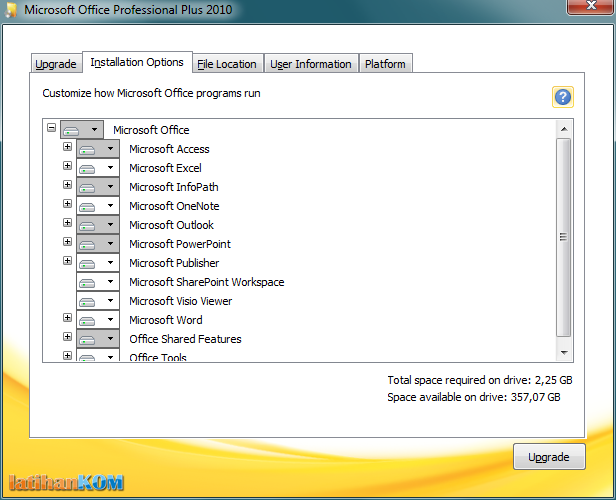The height and width of the screenshot is (500, 616).
Task: Select the Microsoft PowerPoint label
Action: 180,244
